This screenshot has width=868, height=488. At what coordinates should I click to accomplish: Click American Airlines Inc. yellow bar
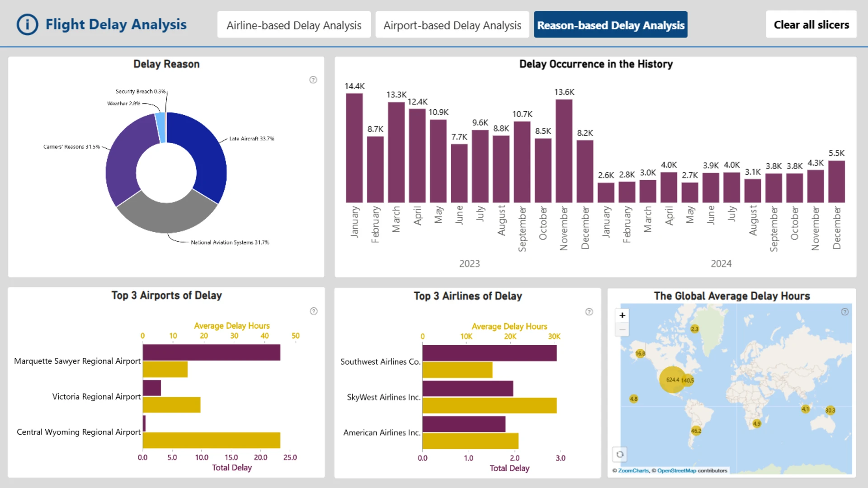coord(471,441)
